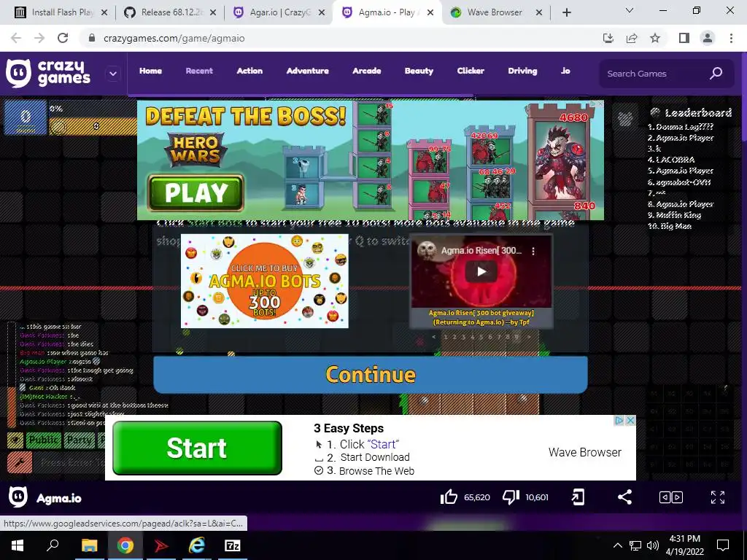Click the CrazyGames logo

click(x=47, y=74)
